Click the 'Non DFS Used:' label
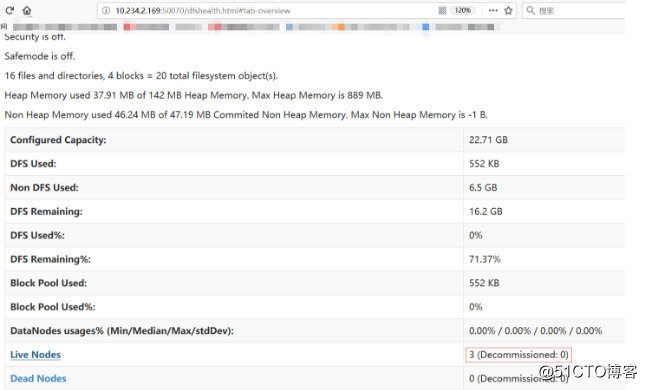The image size is (647, 390). [x=44, y=188]
